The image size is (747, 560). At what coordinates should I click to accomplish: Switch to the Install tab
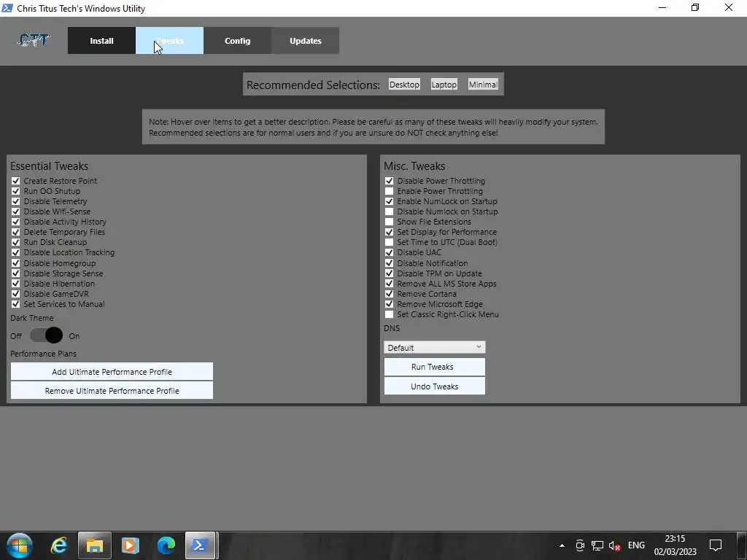[101, 41]
